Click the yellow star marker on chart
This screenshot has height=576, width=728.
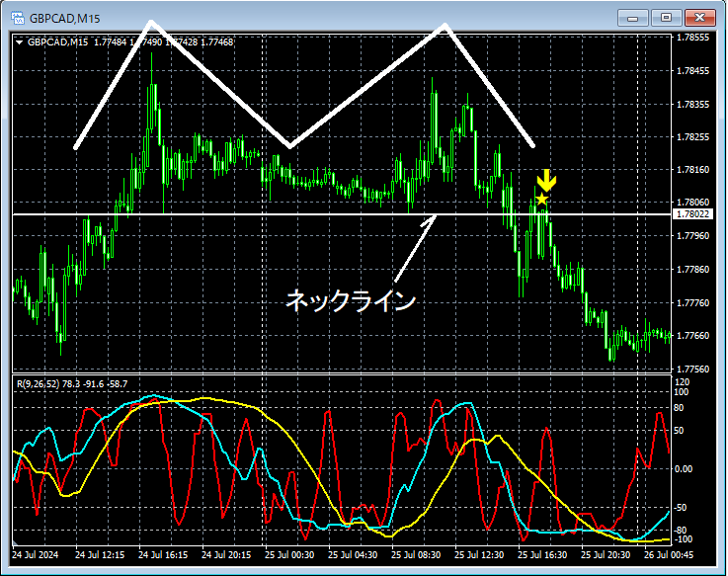tap(542, 200)
